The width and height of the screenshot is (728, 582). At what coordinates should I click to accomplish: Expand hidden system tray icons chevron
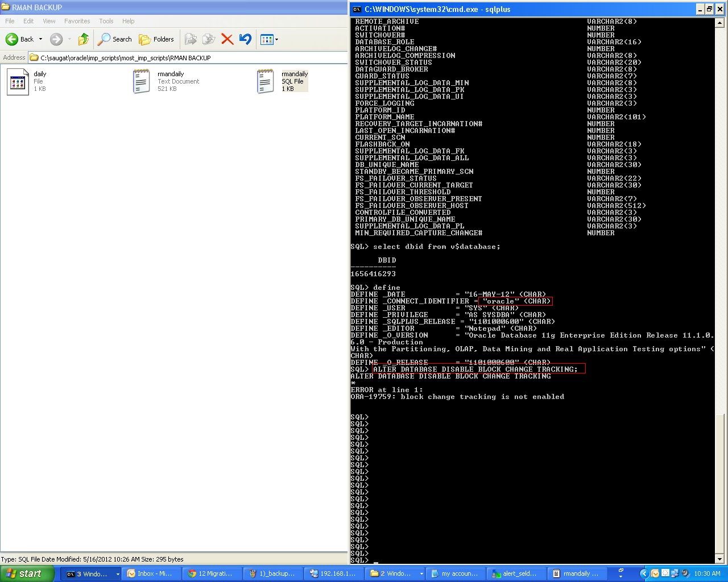point(644,573)
